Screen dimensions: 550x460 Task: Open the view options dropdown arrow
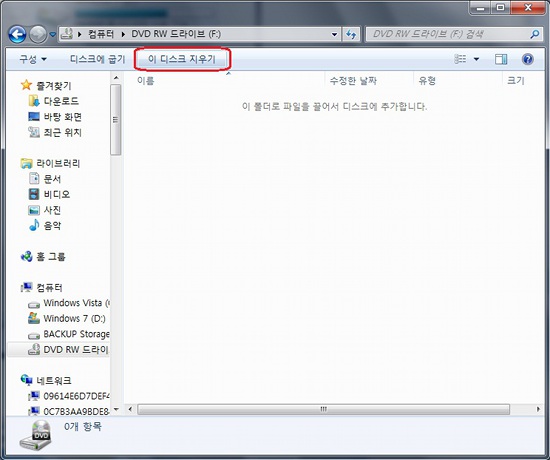(476, 59)
